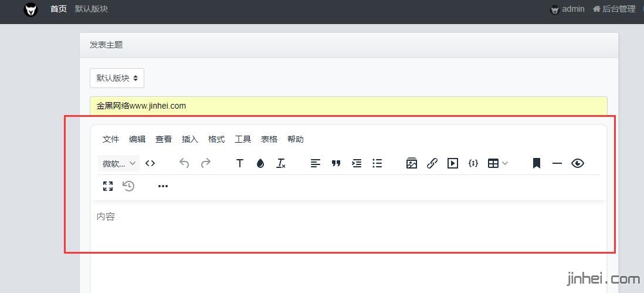
Task: Open the table insert icon
Action: (493, 163)
